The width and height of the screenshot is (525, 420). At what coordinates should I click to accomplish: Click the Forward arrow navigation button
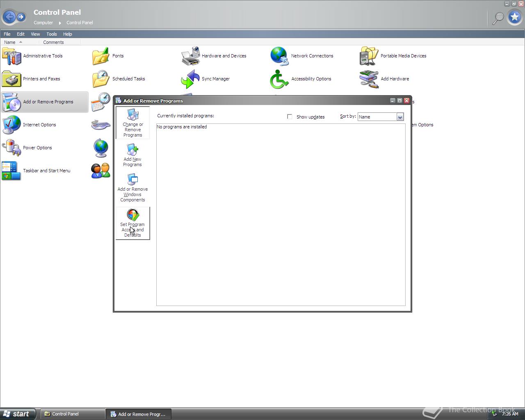(x=21, y=17)
